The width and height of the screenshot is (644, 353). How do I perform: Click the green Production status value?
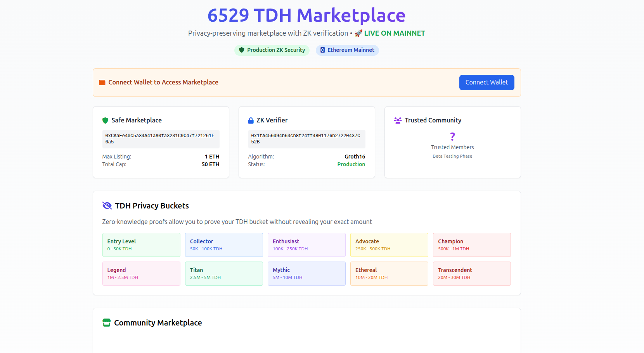tap(351, 165)
